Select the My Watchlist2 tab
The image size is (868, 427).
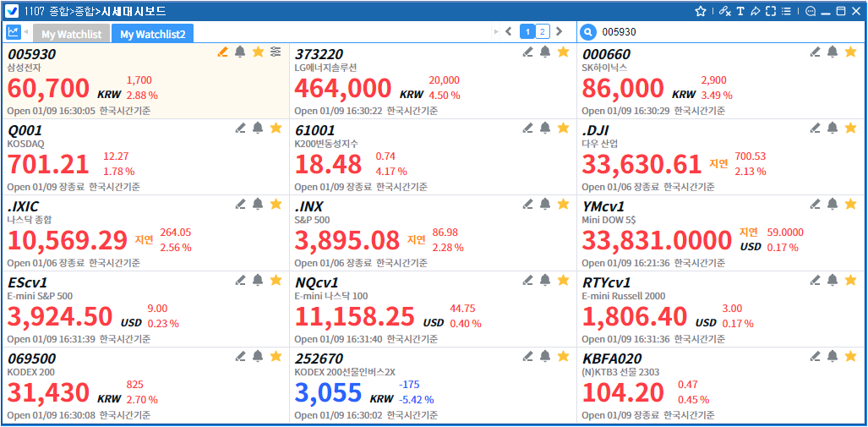click(x=152, y=34)
